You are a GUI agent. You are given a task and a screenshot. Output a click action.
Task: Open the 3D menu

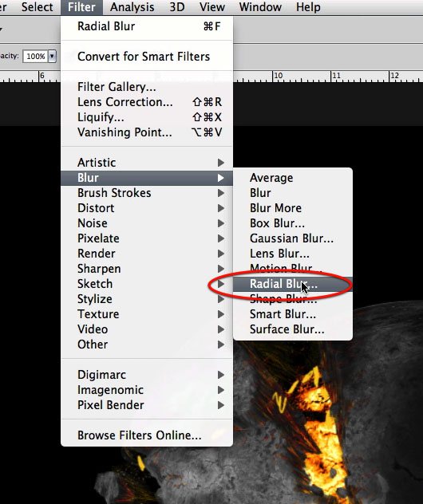(x=177, y=7)
